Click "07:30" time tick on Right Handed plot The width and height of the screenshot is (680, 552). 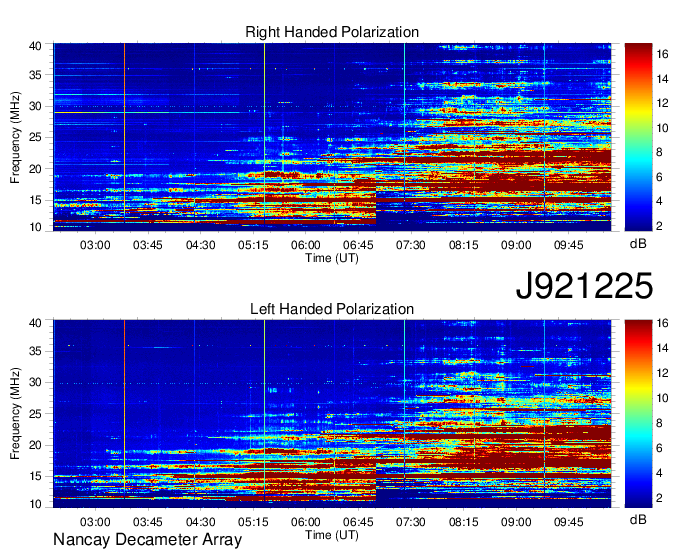(411, 245)
